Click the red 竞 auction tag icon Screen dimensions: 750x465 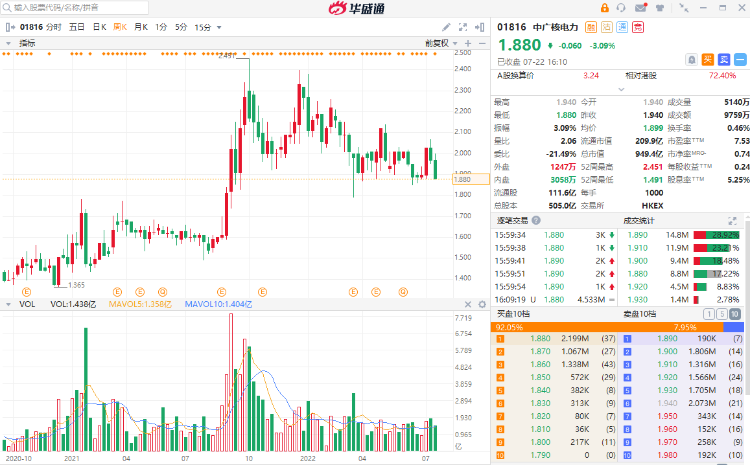638,27
